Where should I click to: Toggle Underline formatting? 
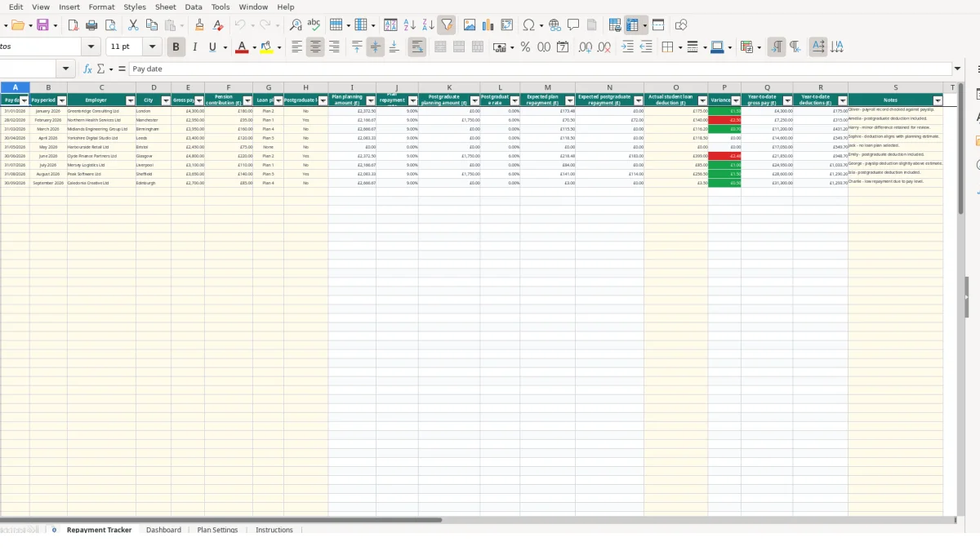coord(212,47)
